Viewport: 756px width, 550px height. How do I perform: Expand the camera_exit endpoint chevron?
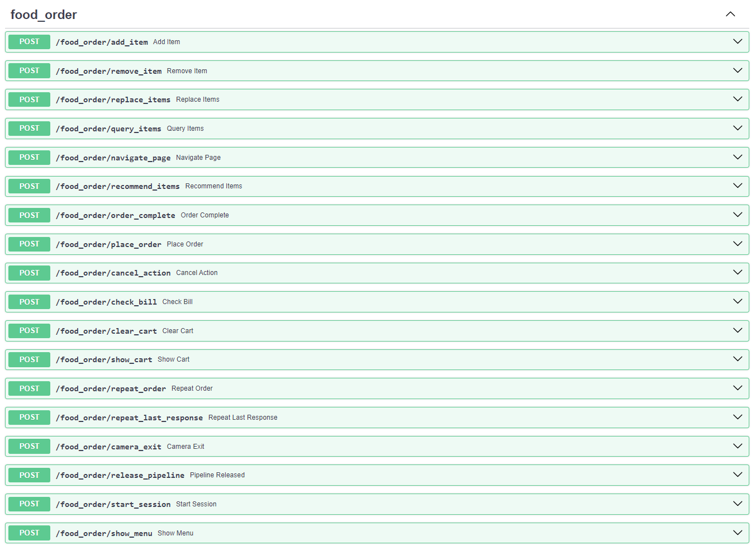tap(738, 446)
